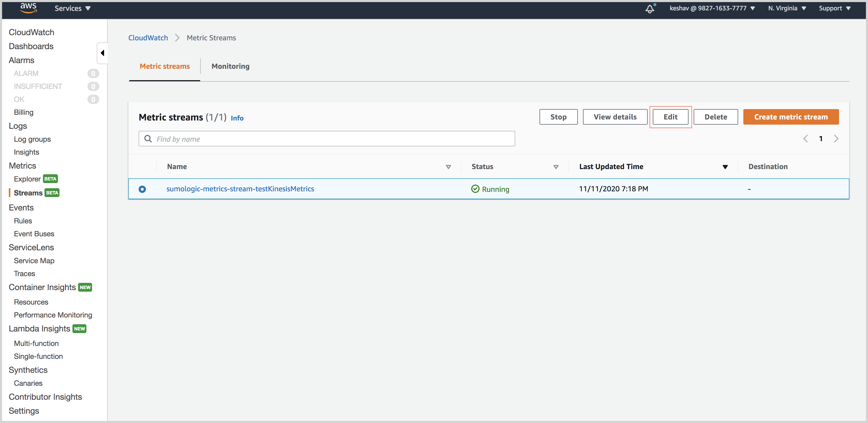Open the sumologic-metrics-stream-testKinesisMetrics link
The image size is (868, 423).
(240, 189)
